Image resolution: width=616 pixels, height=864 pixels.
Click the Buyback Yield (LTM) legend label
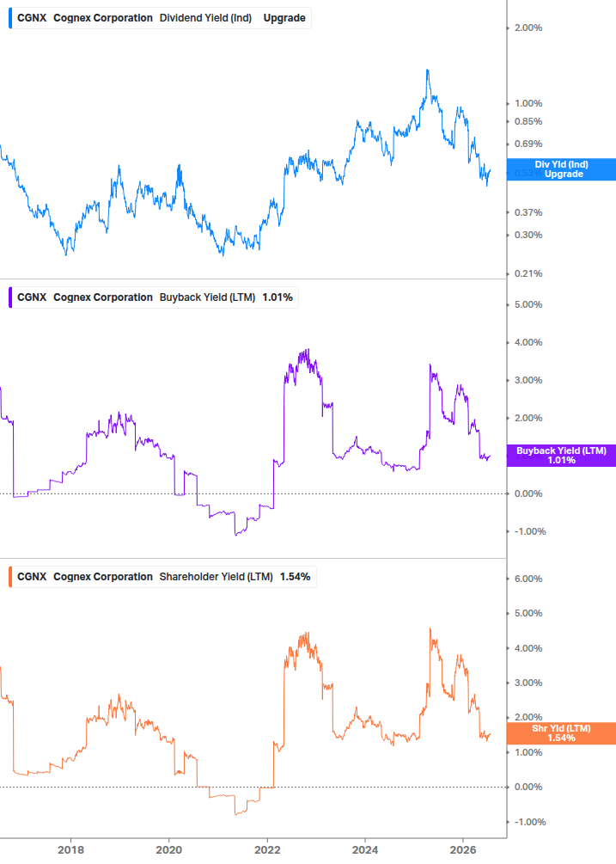pyautogui.click(x=207, y=297)
